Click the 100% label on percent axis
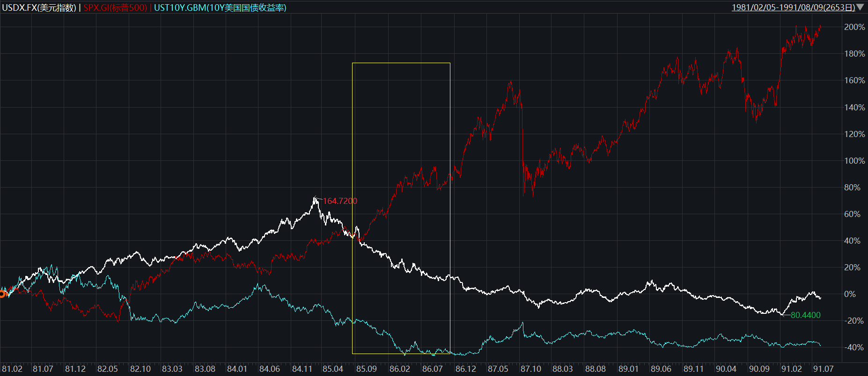868x376 pixels. pyautogui.click(x=854, y=161)
